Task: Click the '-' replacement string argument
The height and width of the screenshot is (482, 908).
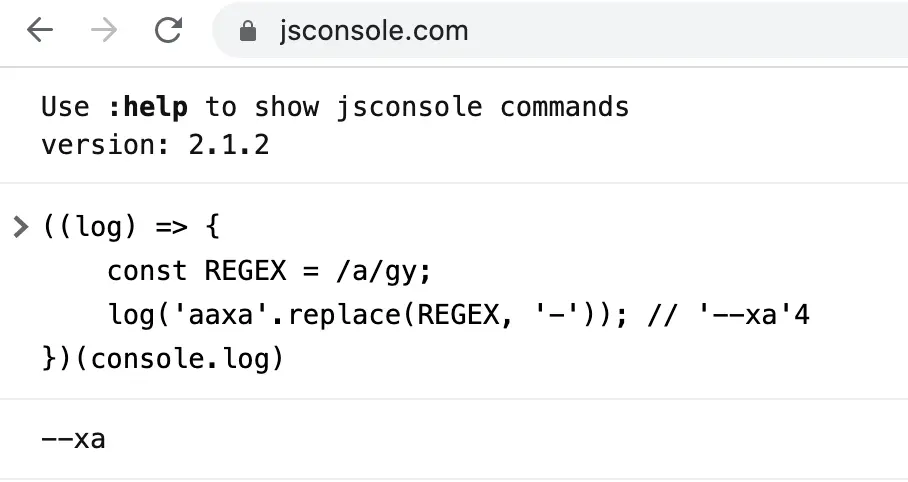Action: click(558, 315)
